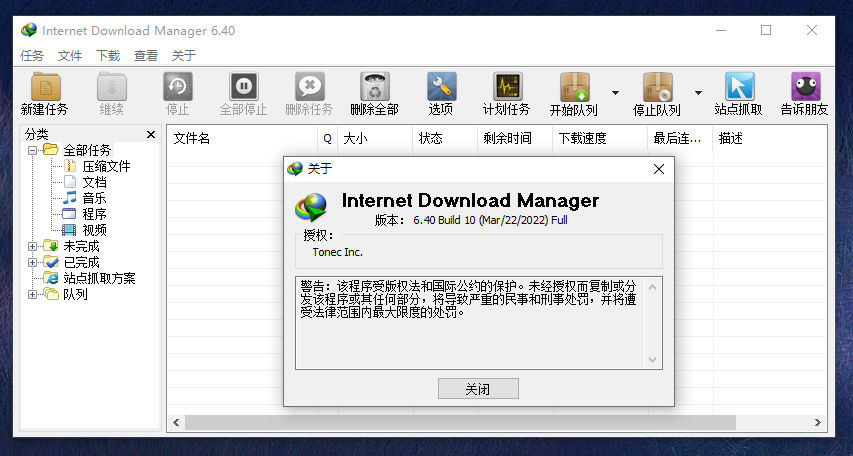Click the version text 6.40 Build 10
The height and width of the screenshot is (456, 853).
click(490, 220)
